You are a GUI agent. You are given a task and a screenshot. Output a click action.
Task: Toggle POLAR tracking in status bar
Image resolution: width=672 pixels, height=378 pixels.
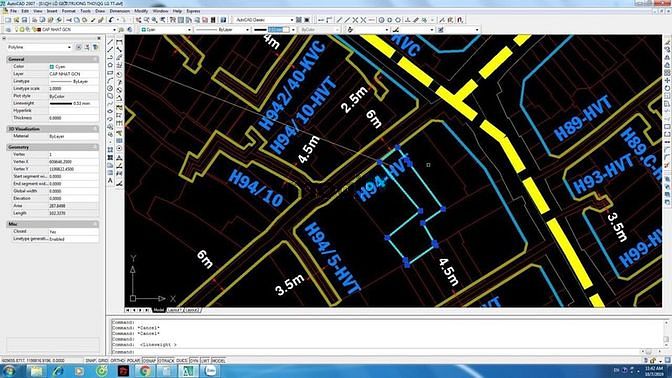point(134,361)
